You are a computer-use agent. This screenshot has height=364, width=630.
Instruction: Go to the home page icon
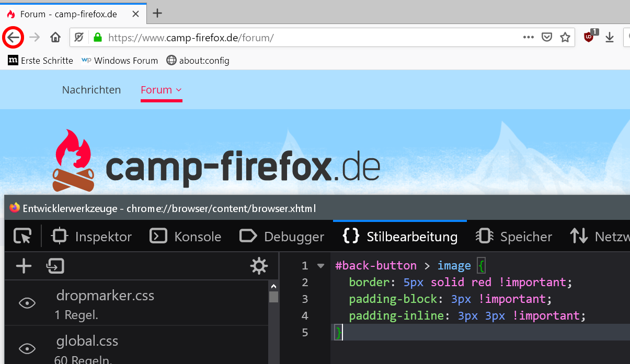point(55,37)
